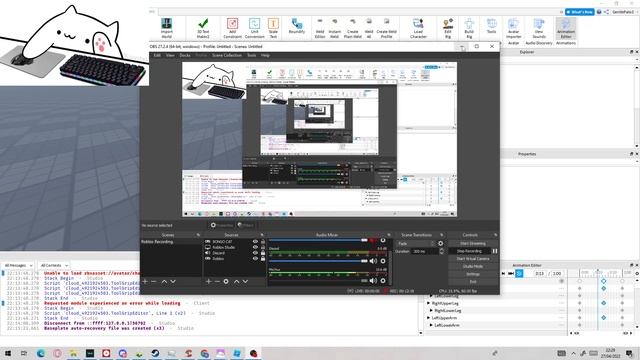Expand the RightUpperLeg track
640x360 pixels.
tap(429, 303)
